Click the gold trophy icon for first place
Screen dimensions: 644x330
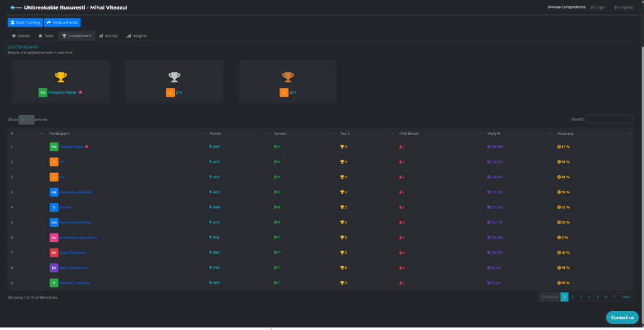[60, 77]
